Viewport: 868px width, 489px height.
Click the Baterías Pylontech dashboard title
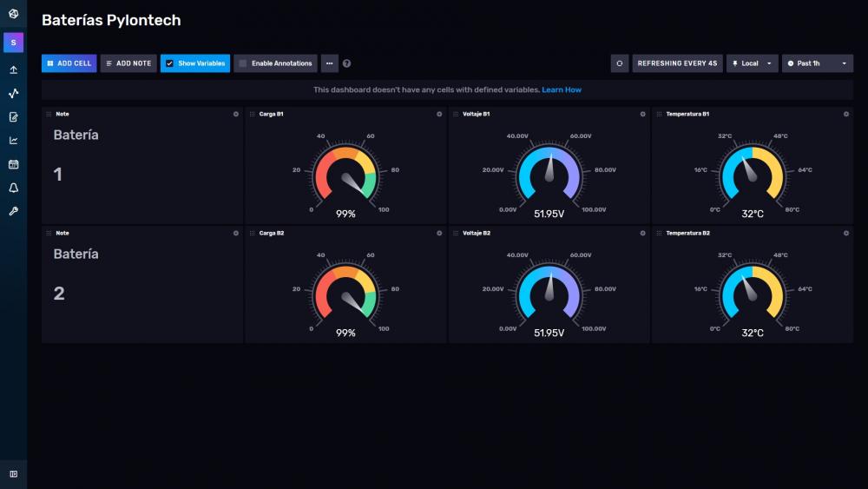[x=111, y=20]
